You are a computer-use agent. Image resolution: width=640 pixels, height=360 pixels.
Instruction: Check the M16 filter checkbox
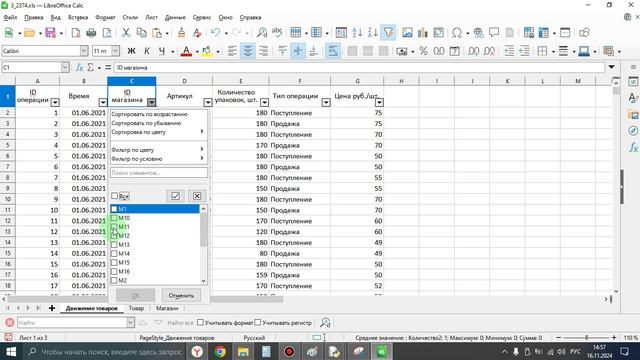114,271
